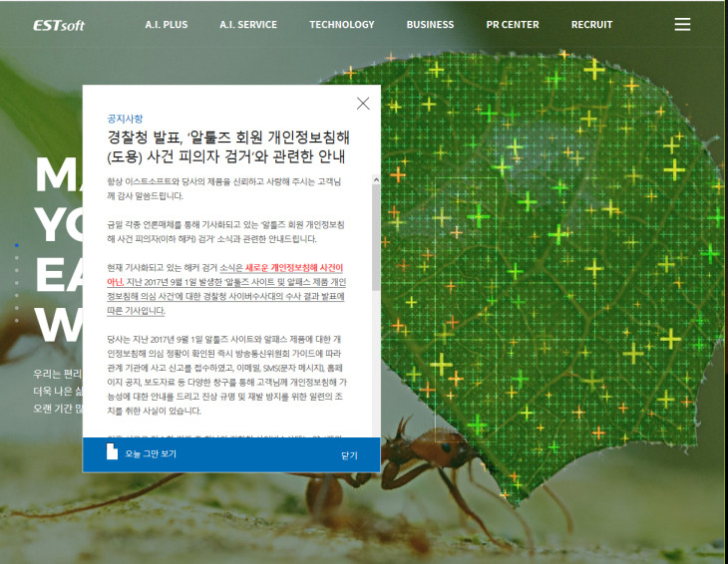
Task: Open the A.I. SERVICE menu
Action: (x=248, y=25)
